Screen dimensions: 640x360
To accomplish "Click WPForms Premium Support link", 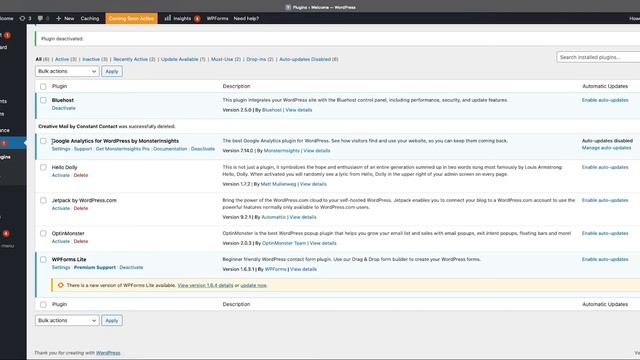I will [95, 268].
